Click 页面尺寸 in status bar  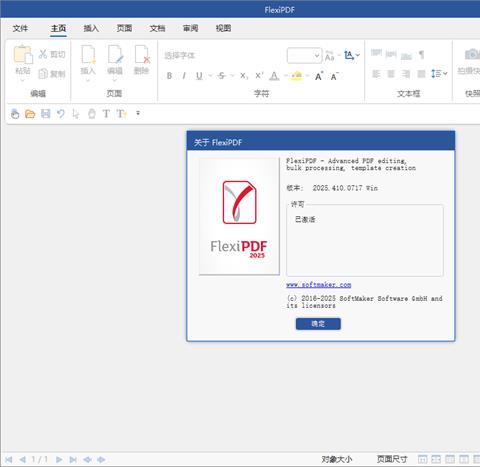click(392, 459)
